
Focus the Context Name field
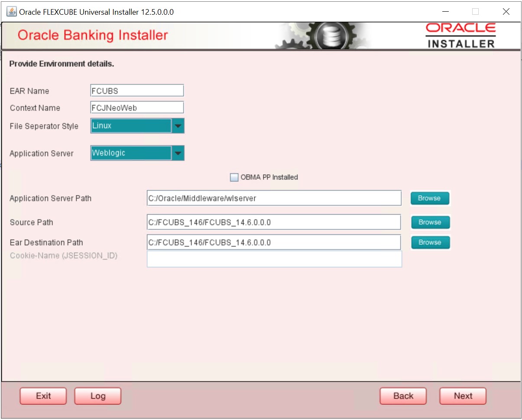[137, 107]
